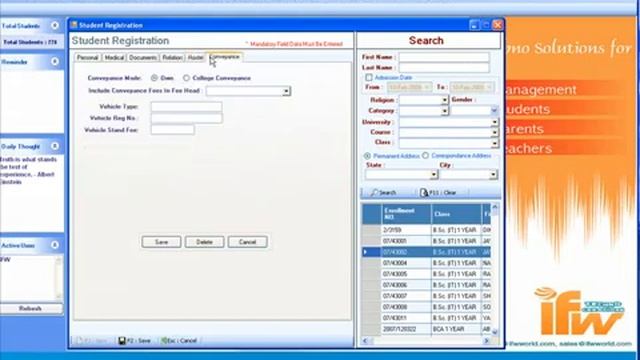
Task: Open the Gender dropdown
Action: point(494,111)
